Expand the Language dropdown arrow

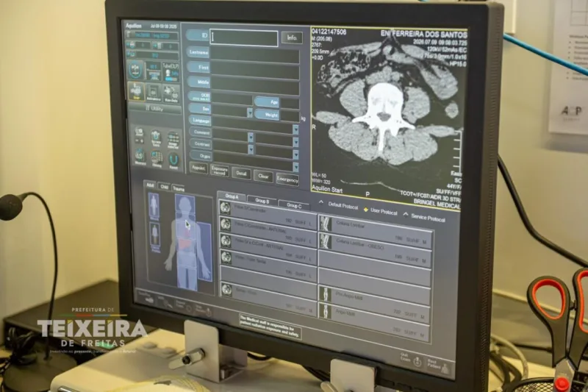(295, 129)
